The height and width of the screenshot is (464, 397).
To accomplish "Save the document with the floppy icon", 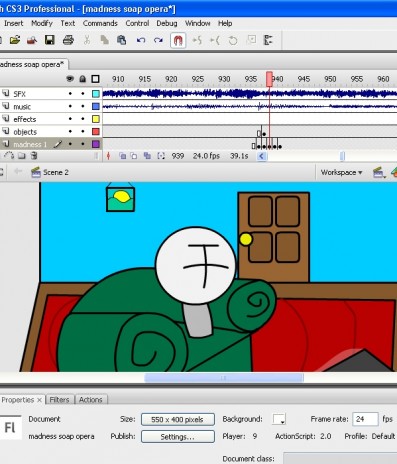I will [50, 40].
